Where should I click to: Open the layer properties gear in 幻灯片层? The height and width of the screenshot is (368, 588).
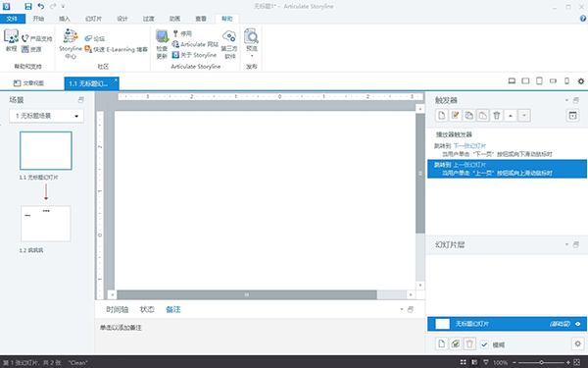pos(577,343)
